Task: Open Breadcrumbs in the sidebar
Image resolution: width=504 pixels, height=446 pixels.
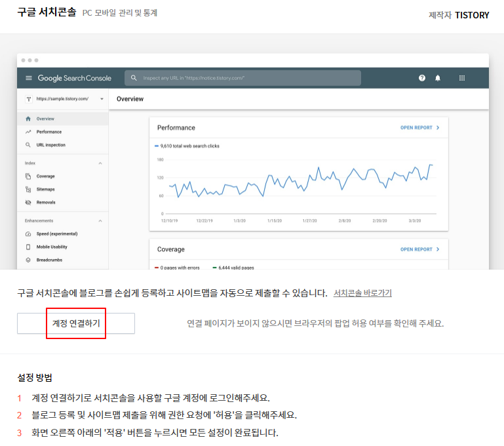Action: pos(49,260)
